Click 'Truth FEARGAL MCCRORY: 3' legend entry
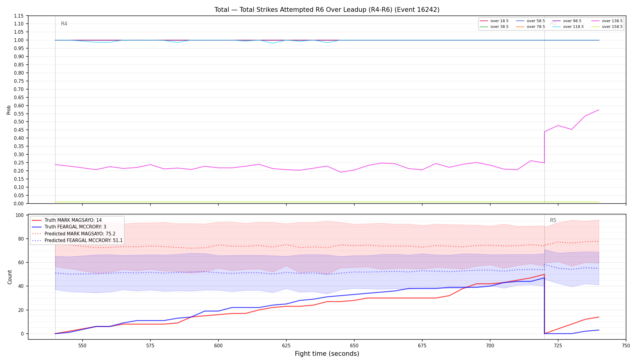The width and height of the screenshot is (637, 364). pos(69,227)
